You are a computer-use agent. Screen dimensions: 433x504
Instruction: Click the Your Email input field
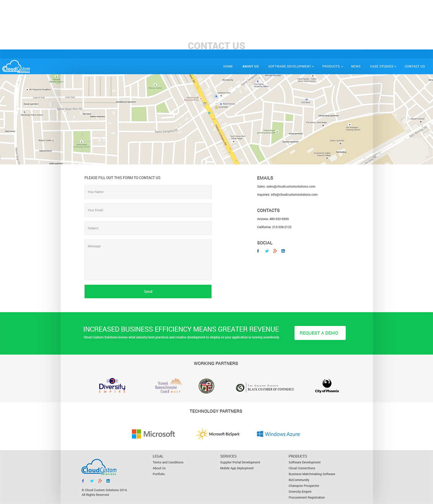click(148, 210)
